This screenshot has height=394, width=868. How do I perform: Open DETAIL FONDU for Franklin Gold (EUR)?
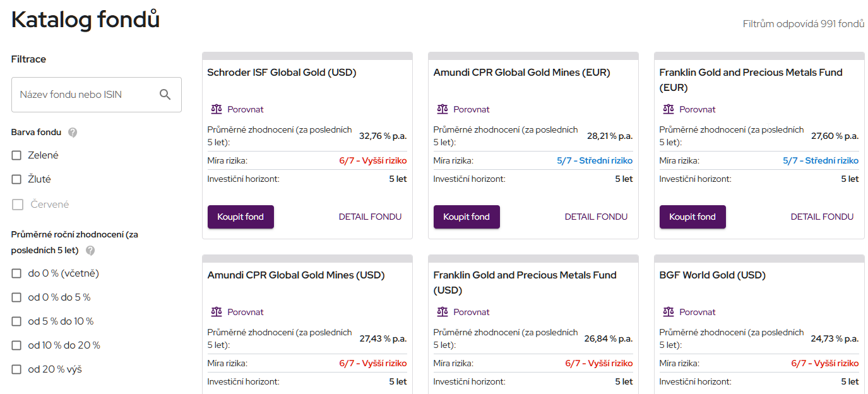coord(822,217)
